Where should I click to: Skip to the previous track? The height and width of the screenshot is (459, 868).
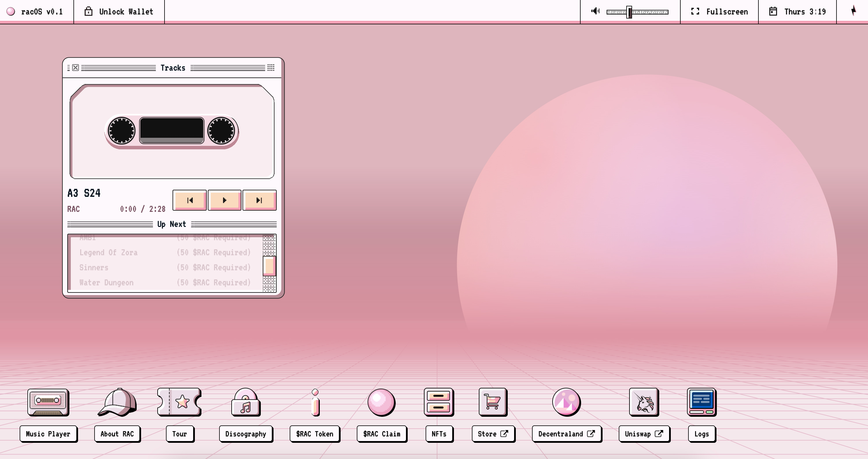pos(190,200)
